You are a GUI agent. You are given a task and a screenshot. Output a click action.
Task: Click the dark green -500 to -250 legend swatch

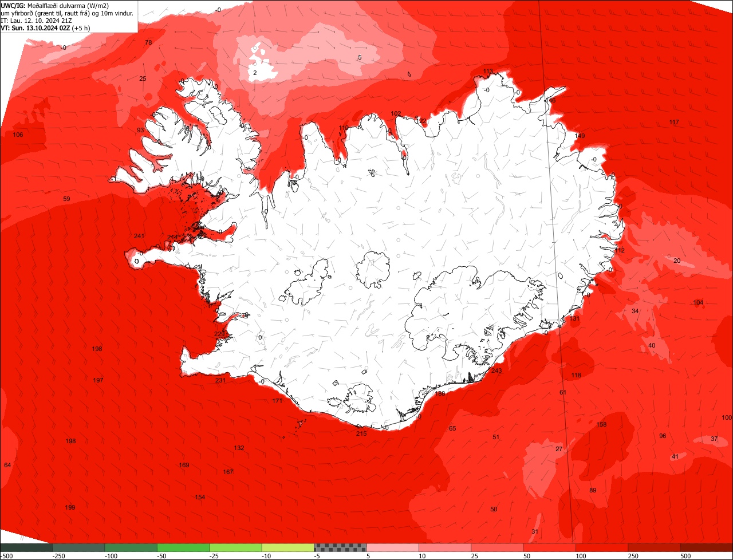[x=26, y=547]
